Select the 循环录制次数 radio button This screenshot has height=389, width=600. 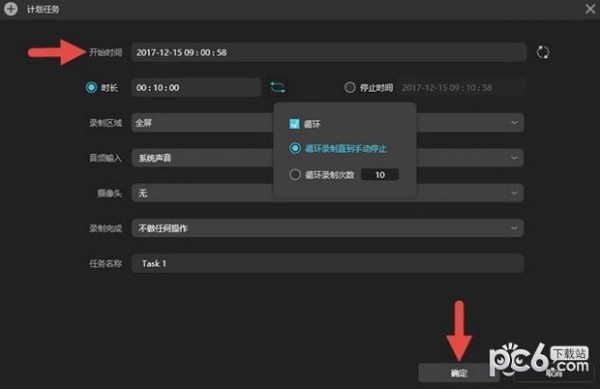click(x=295, y=175)
